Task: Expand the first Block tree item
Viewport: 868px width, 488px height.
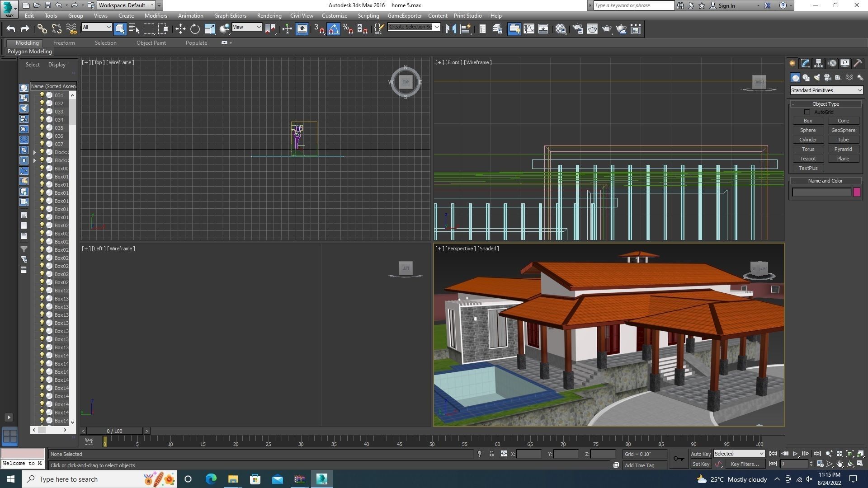Action: tap(35, 152)
